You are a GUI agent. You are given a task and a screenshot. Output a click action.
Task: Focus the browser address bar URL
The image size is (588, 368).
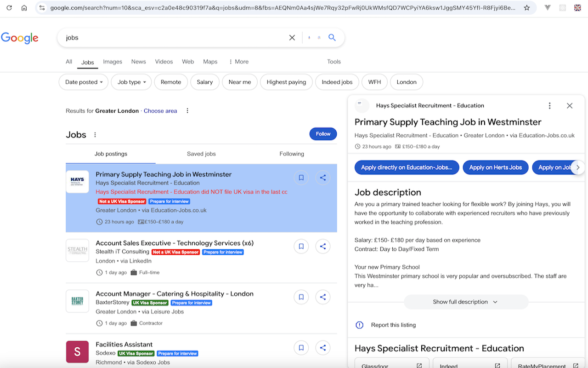pyautogui.click(x=283, y=8)
